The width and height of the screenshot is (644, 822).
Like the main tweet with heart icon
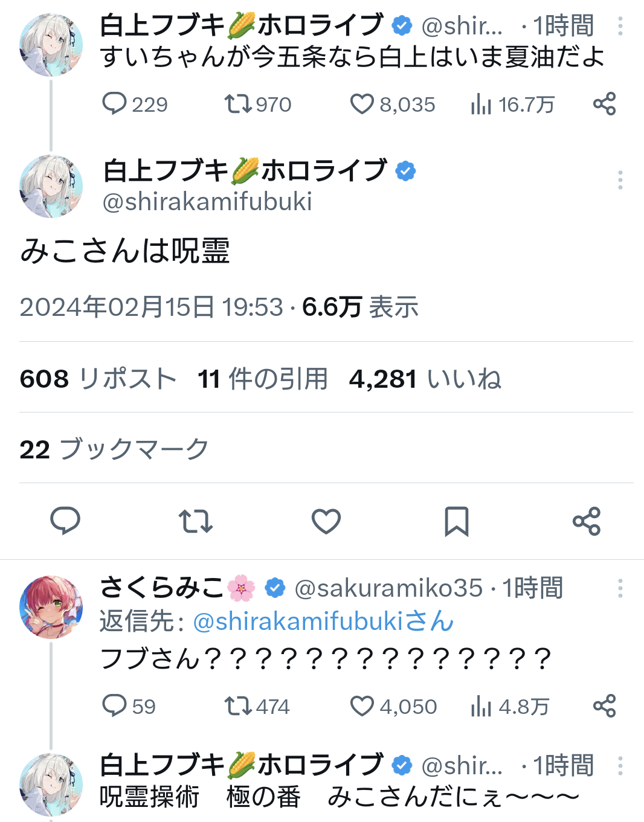click(326, 521)
